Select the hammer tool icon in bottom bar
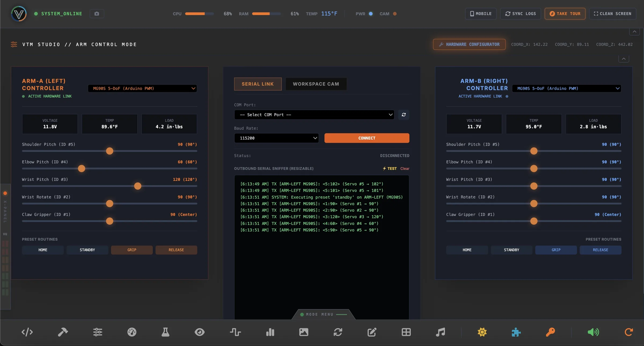Image resolution: width=644 pixels, height=346 pixels. tap(63, 332)
